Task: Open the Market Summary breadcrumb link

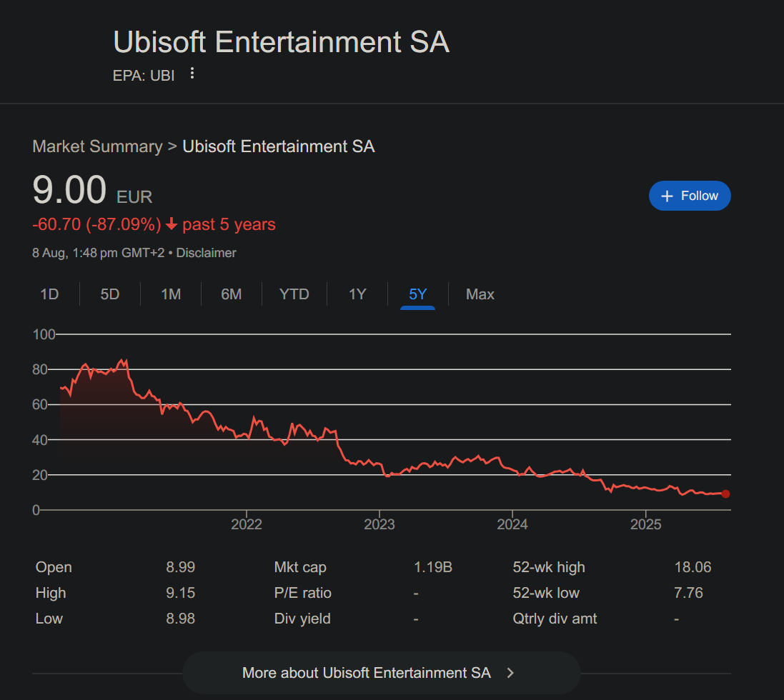Action: pos(97,146)
